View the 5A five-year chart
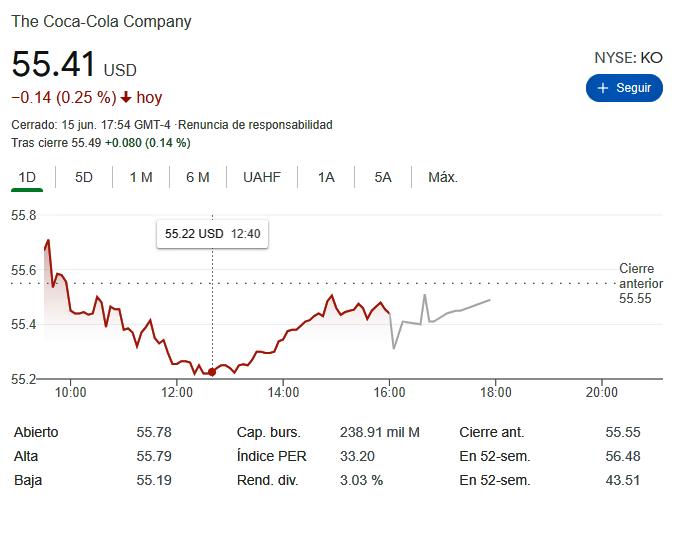Image resolution: width=688 pixels, height=537 pixels. point(383,177)
